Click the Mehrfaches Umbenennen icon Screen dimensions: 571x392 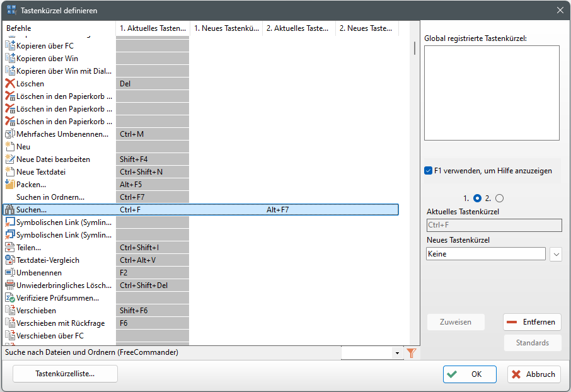9,134
